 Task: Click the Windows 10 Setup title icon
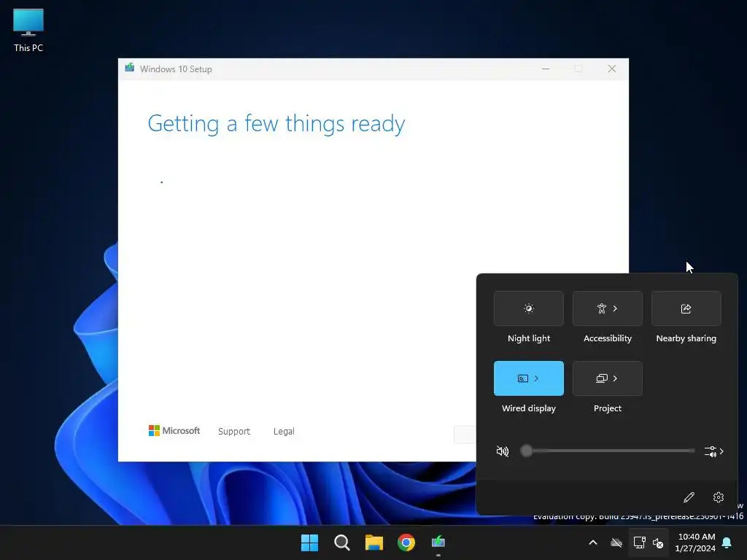click(x=130, y=68)
